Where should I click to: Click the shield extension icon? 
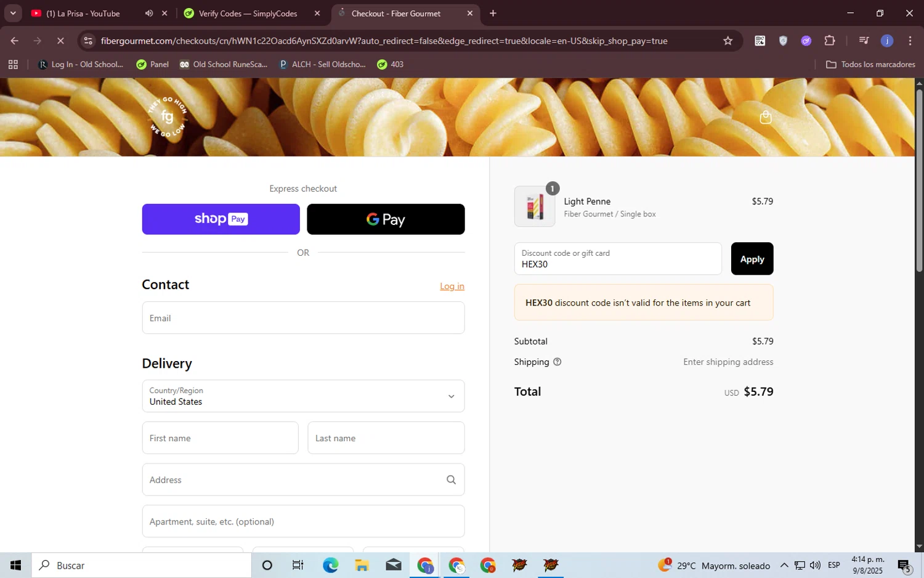783,41
